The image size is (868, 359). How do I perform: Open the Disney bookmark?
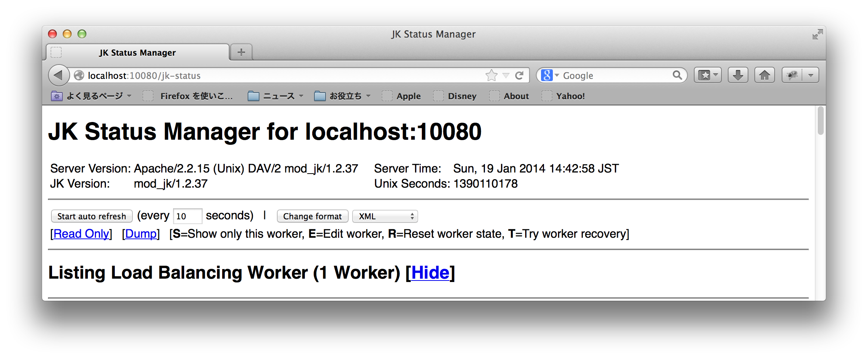[x=455, y=96]
